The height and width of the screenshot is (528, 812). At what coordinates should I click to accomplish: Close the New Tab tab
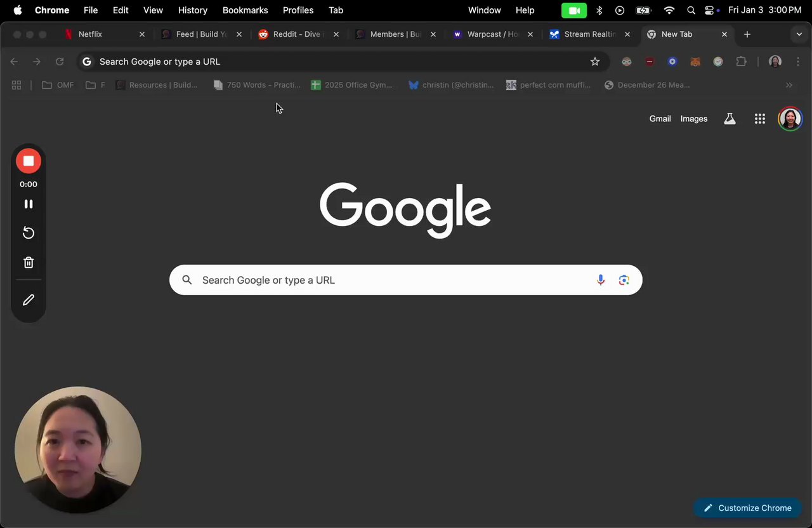(x=724, y=34)
